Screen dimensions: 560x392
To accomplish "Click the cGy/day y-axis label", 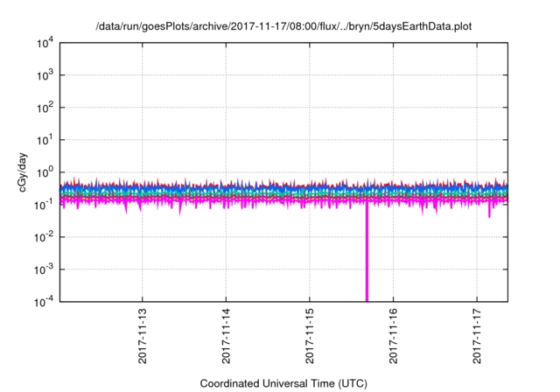I will click(23, 172).
